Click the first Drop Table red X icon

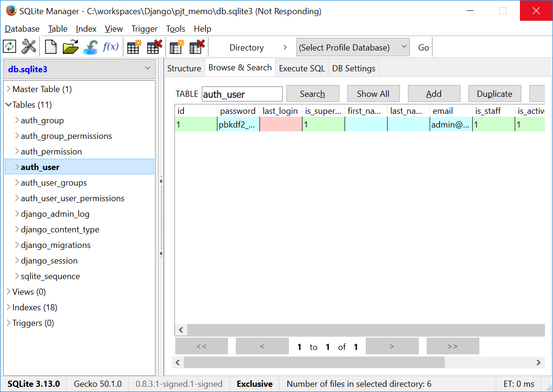pos(154,47)
